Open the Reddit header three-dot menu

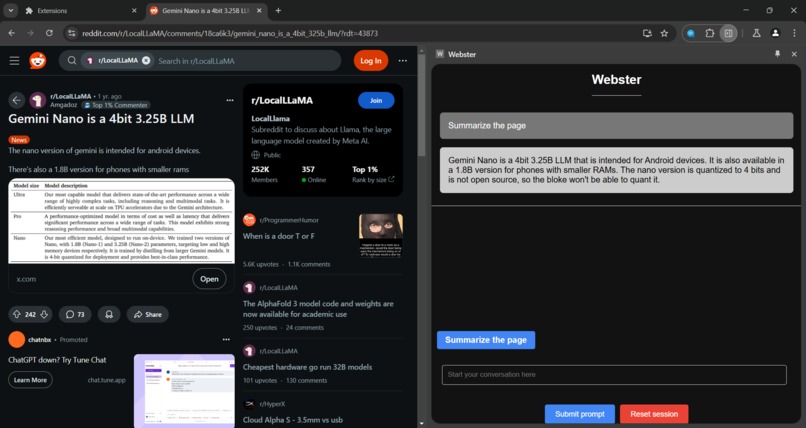point(402,61)
